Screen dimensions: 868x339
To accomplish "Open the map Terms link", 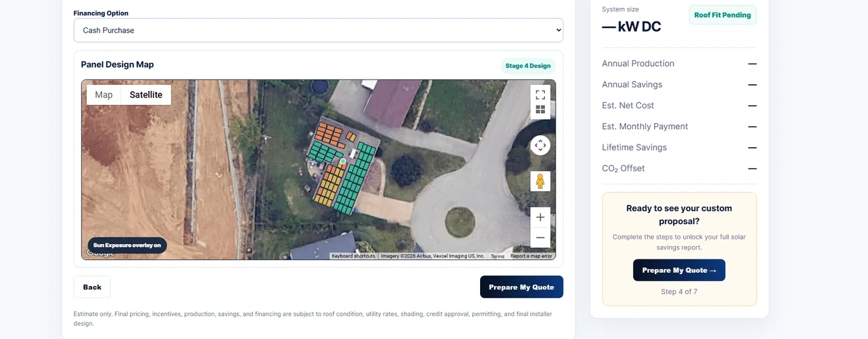I will [497, 256].
